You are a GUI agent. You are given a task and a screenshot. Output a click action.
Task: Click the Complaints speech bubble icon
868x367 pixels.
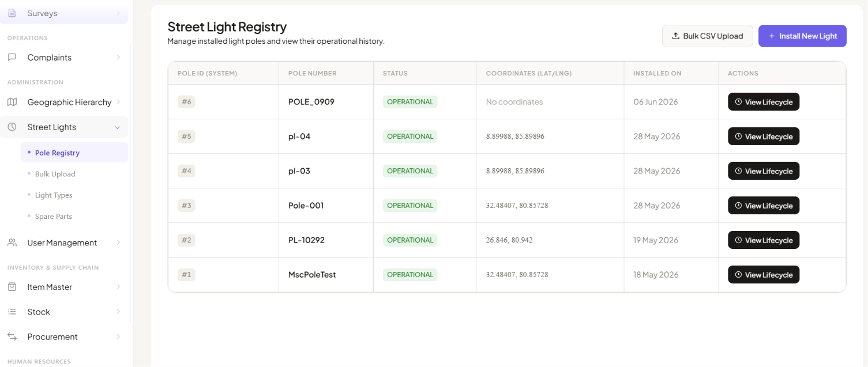12,58
